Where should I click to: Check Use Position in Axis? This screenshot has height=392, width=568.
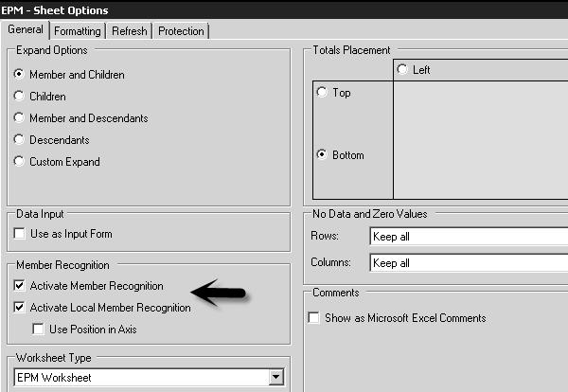(38, 330)
